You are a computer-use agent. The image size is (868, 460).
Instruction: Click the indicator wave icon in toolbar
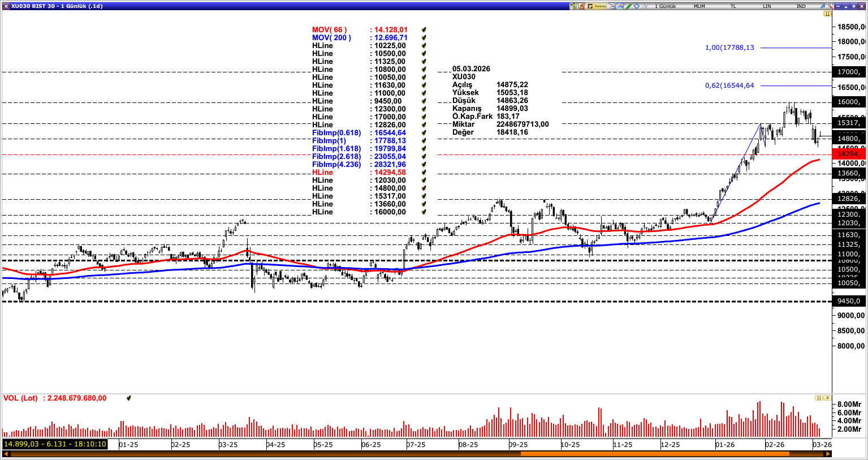pos(645,6)
